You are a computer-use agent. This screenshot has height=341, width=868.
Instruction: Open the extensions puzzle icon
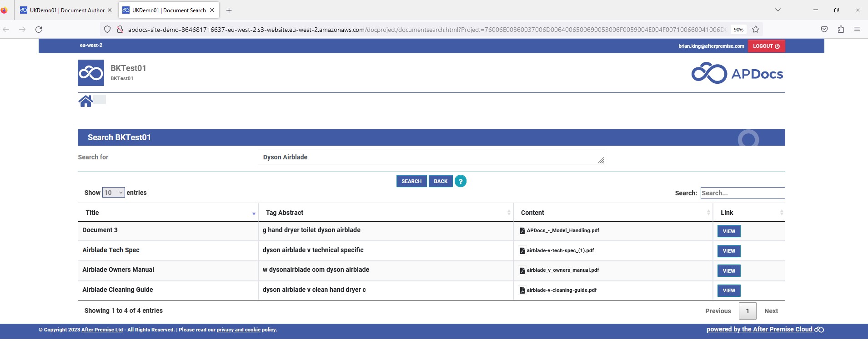pyautogui.click(x=841, y=29)
